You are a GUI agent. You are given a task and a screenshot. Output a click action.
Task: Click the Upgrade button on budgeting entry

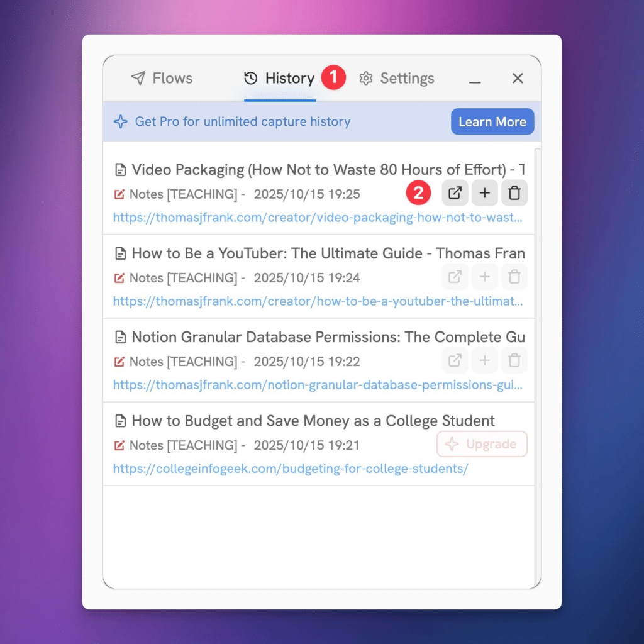[482, 445]
